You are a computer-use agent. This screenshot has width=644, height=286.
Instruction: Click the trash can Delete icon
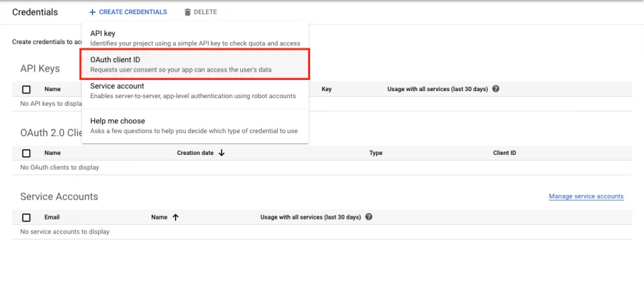188,13
